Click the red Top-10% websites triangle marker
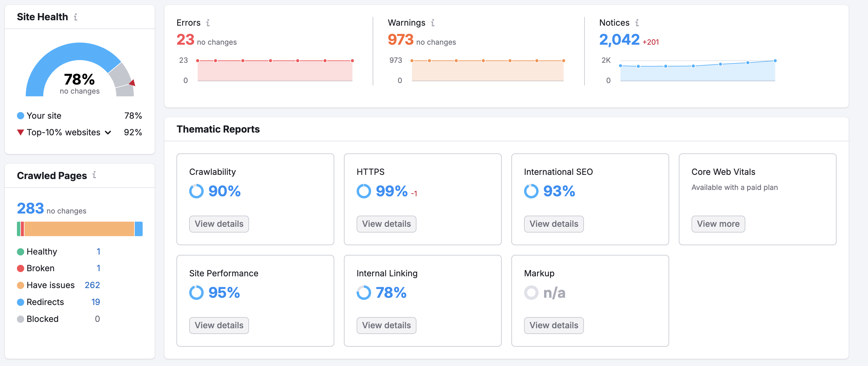868x366 pixels. click(x=132, y=82)
